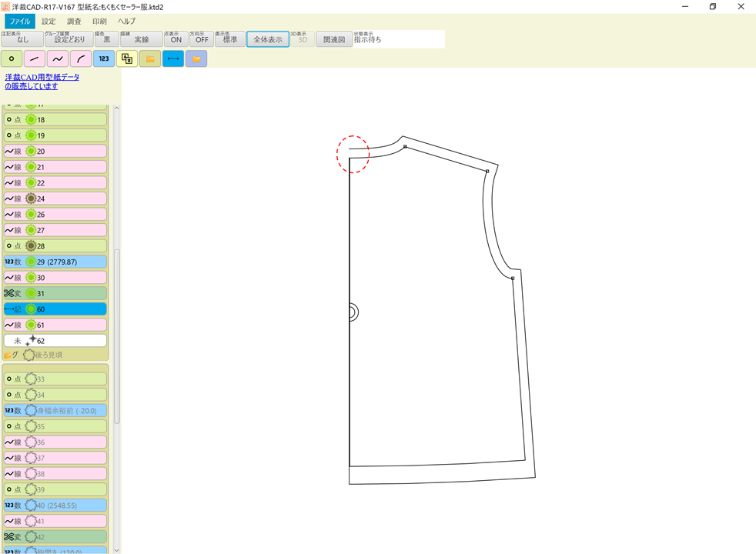Click the green gear on line 61
The width and height of the screenshot is (756, 554).
click(31, 325)
